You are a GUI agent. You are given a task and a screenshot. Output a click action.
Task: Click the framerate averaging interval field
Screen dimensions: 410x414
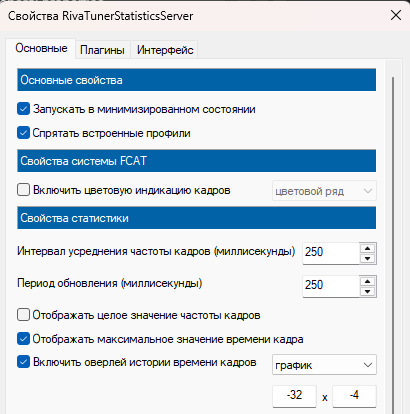tap(331, 252)
